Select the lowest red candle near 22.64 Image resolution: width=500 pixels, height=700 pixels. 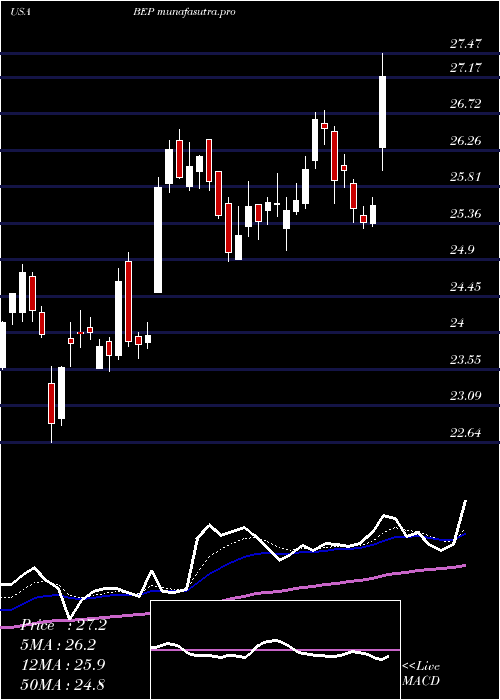[52, 403]
